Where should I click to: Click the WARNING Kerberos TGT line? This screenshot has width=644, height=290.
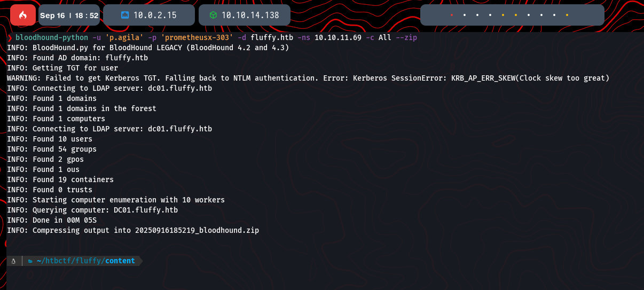click(x=308, y=78)
